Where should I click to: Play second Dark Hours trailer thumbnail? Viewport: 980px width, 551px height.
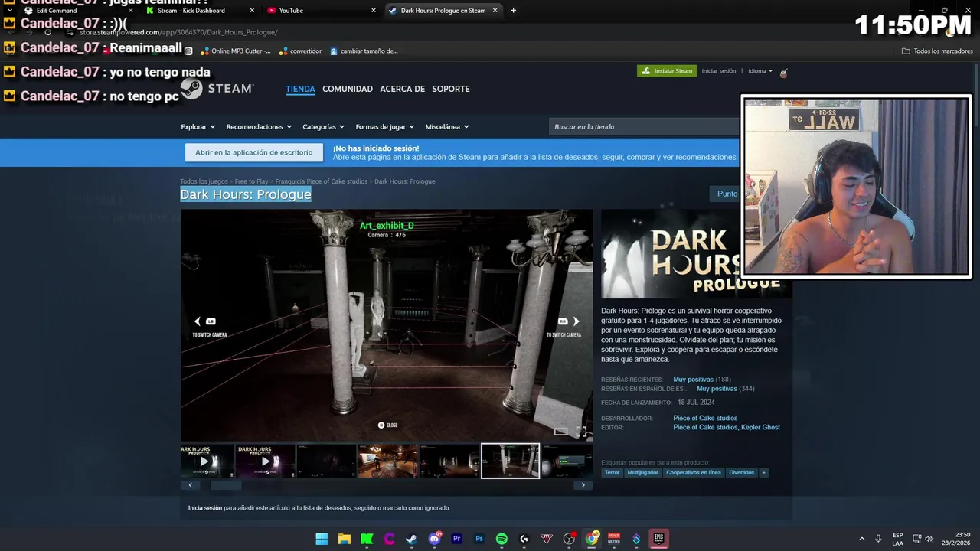266,461
